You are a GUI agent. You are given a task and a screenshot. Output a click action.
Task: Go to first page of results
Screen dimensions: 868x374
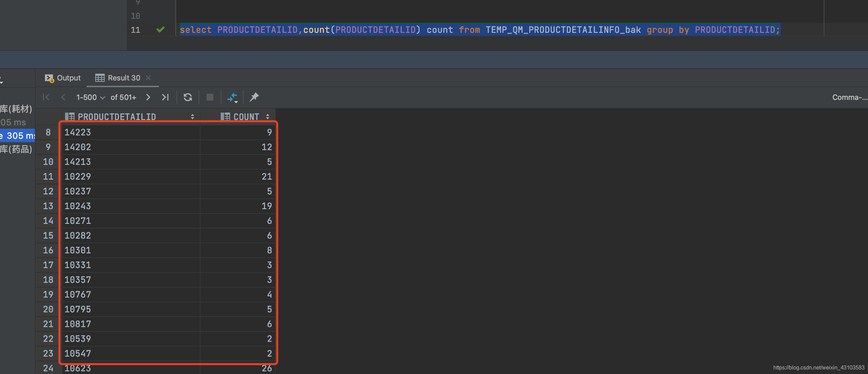(46, 97)
